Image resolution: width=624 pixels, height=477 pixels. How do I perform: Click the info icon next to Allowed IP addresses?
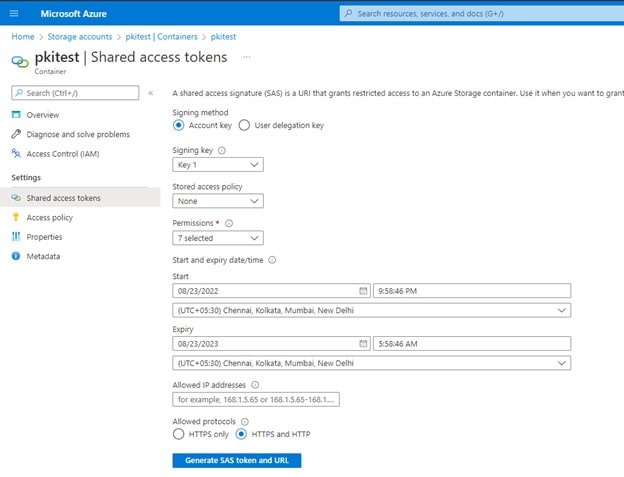[x=255, y=384]
